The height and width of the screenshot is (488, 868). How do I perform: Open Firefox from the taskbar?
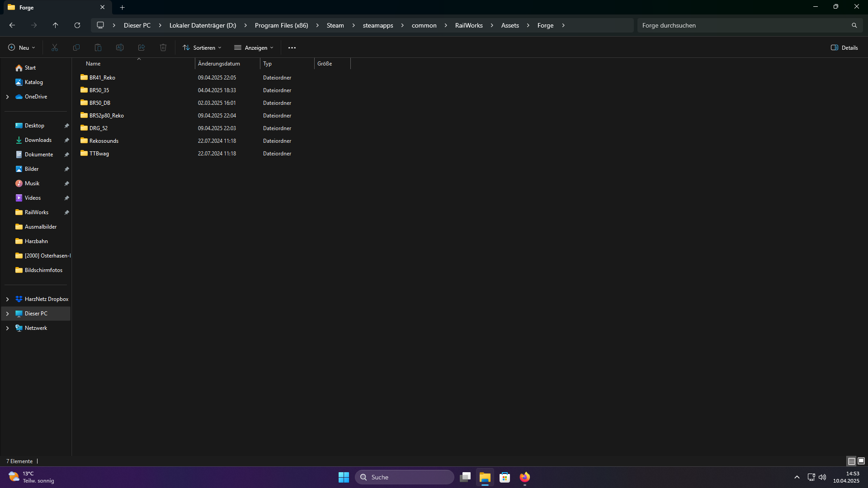click(x=524, y=477)
